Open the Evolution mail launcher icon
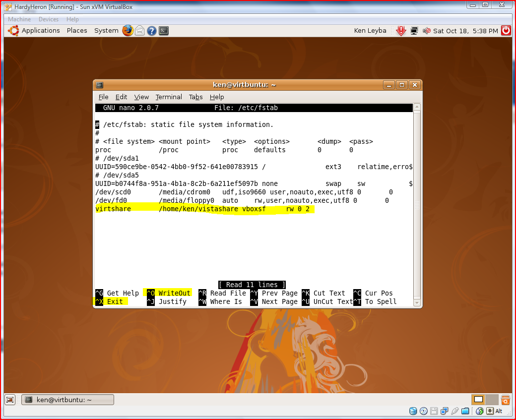This screenshot has width=516, height=420. pos(140,31)
